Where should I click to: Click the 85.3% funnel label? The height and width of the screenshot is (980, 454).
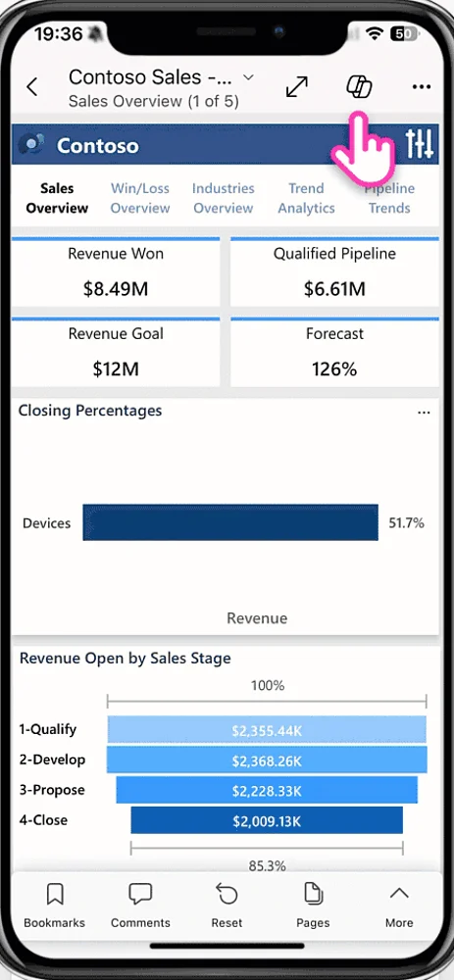(x=267, y=865)
